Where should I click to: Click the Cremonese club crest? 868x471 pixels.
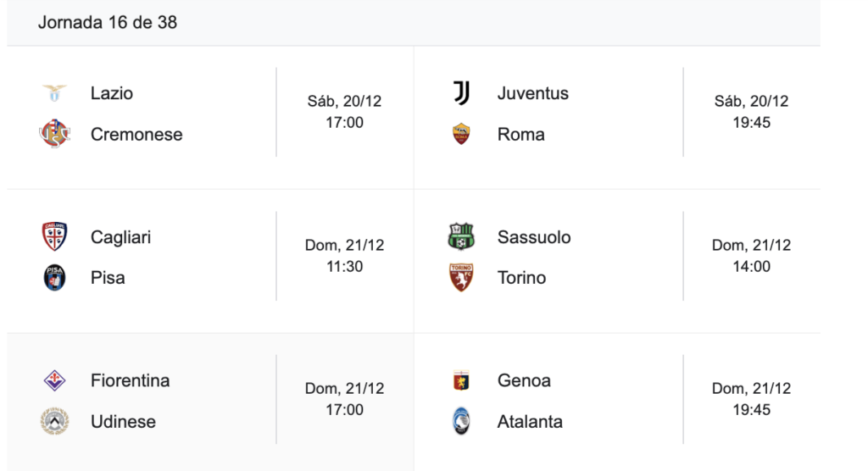click(54, 134)
